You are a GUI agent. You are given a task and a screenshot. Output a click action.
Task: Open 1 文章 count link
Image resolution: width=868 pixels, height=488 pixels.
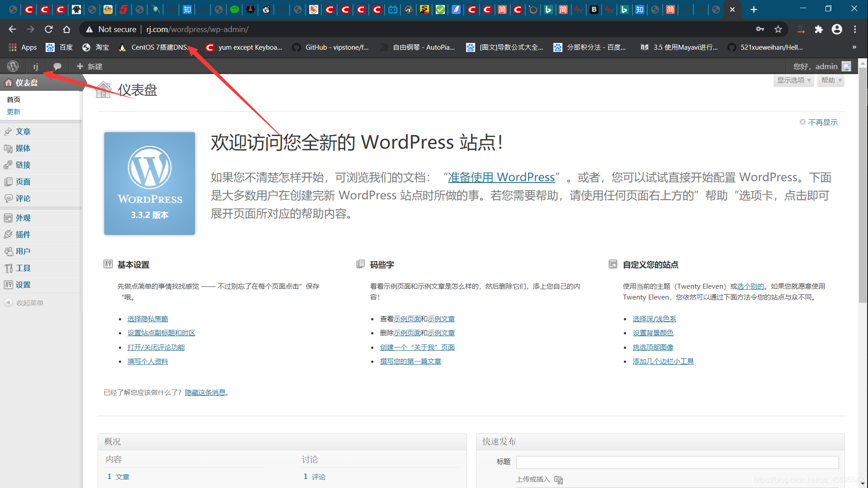(x=118, y=477)
